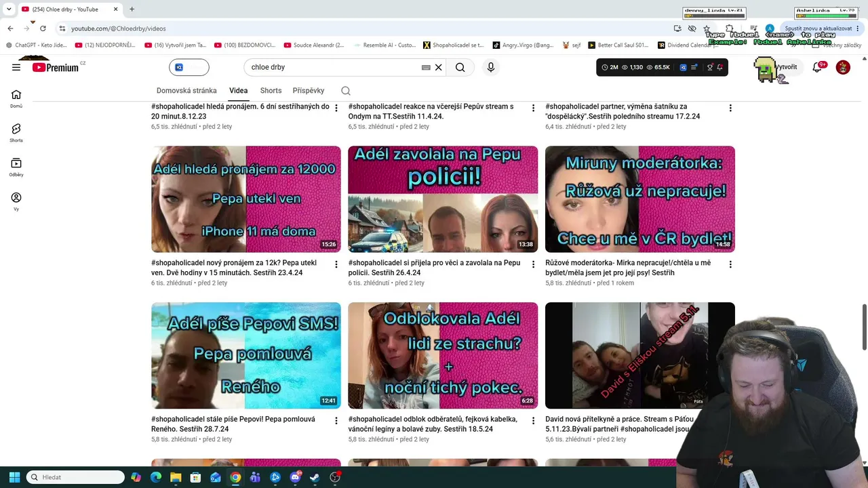This screenshot has height=488, width=868.
Task: Go back in browser history
Action: [10, 28]
